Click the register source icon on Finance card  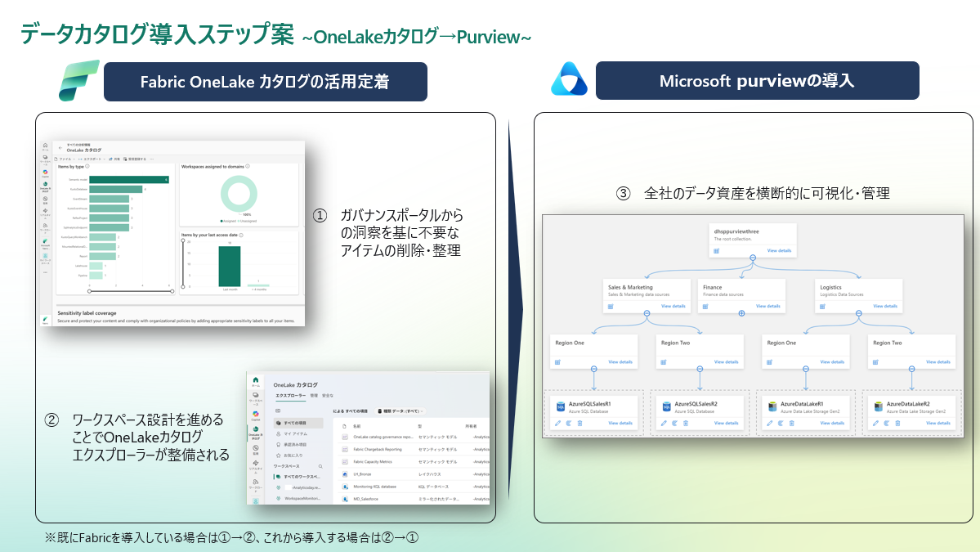705,307
